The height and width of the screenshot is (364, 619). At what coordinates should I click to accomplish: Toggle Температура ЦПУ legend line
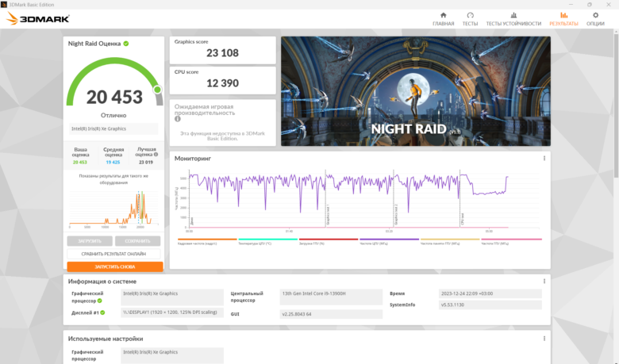(268, 239)
